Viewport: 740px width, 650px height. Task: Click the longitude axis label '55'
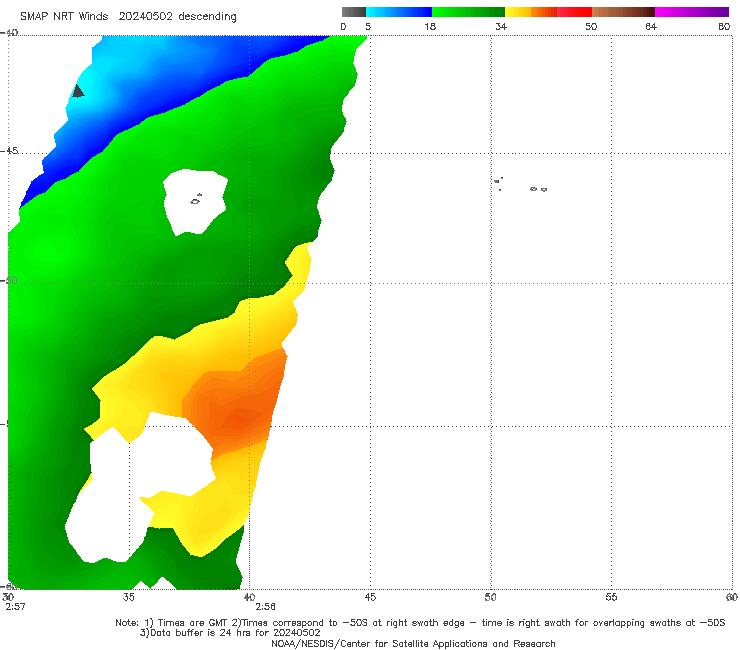click(x=611, y=597)
